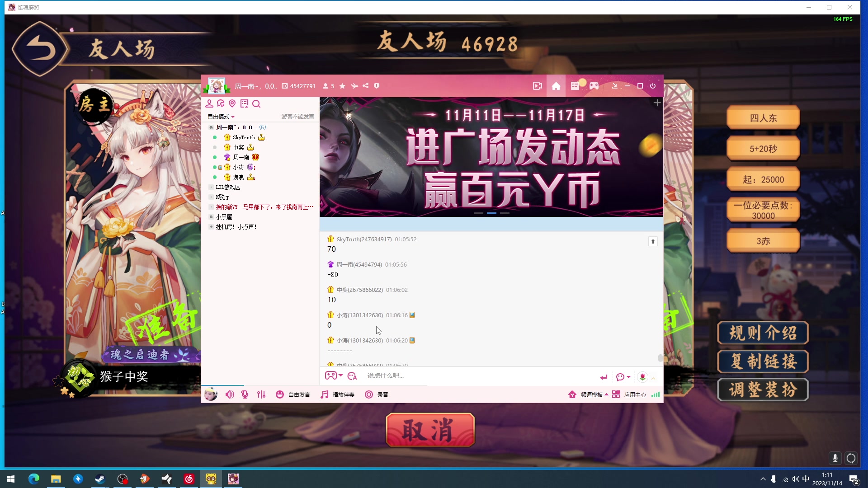
Task: Click the event banner 进广场发动态
Action: click(x=491, y=157)
